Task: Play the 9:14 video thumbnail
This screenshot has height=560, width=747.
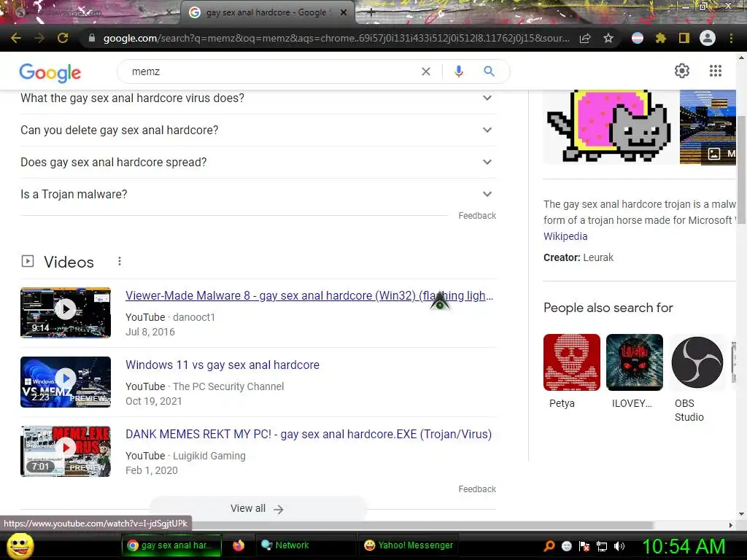Action: tap(66, 312)
